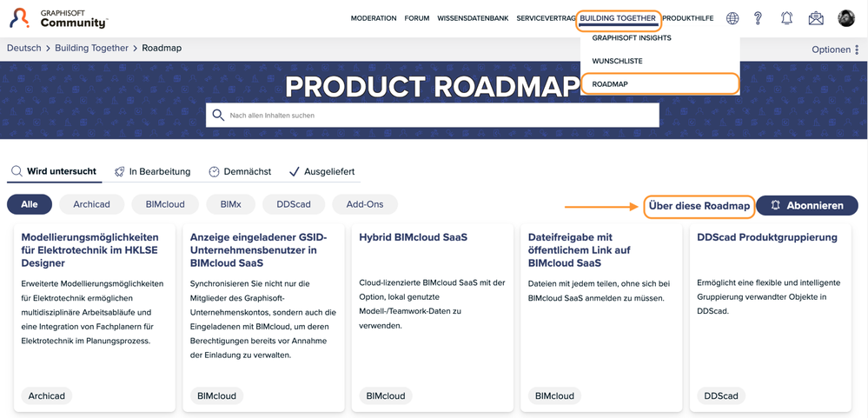This screenshot has height=418, width=868.
Task: Open the PRODUKTHILFE menu item
Action: pos(688,18)
